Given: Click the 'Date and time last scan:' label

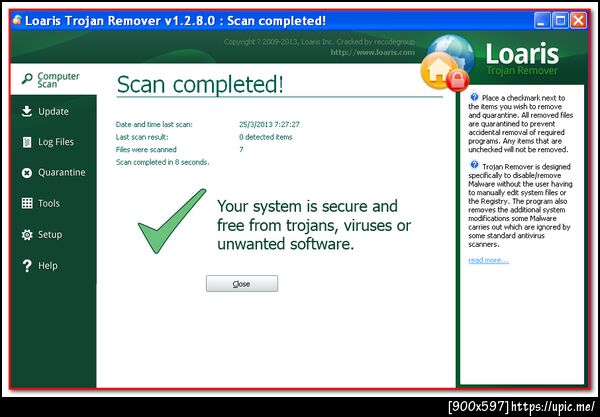Looking at the screenshot, I should 154,124.
